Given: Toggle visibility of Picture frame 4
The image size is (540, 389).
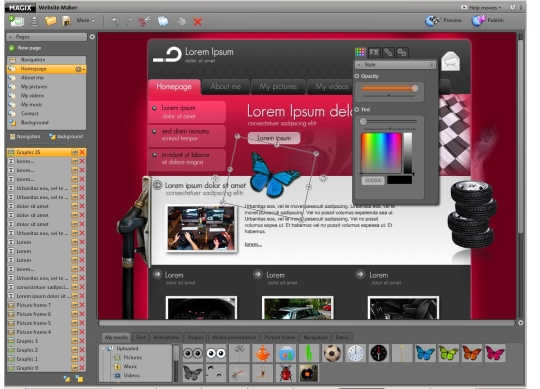Looking at the screenshot, I should tap(74, 332).
